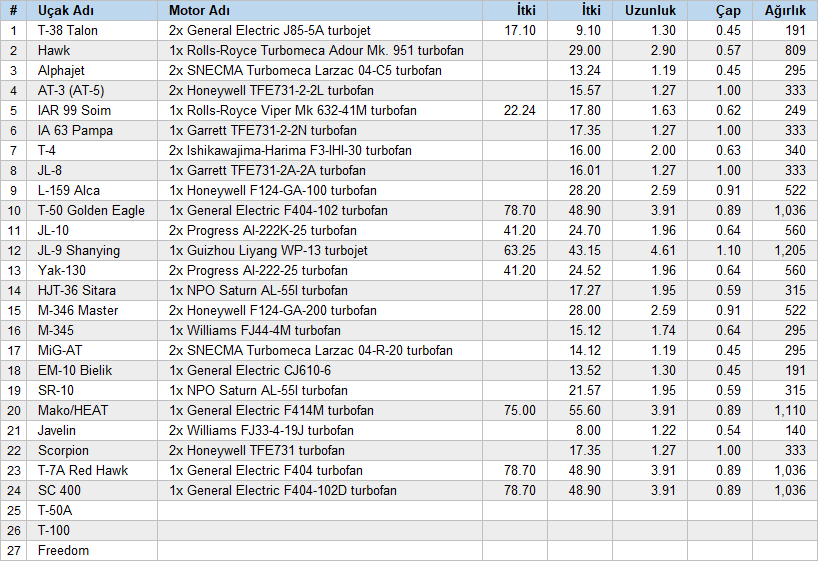This screenshot has width=818, height=561.
Task: Click '2x Honeywell TFE731-2-2L turbofan' cell
Action: [x=320, y=91]
